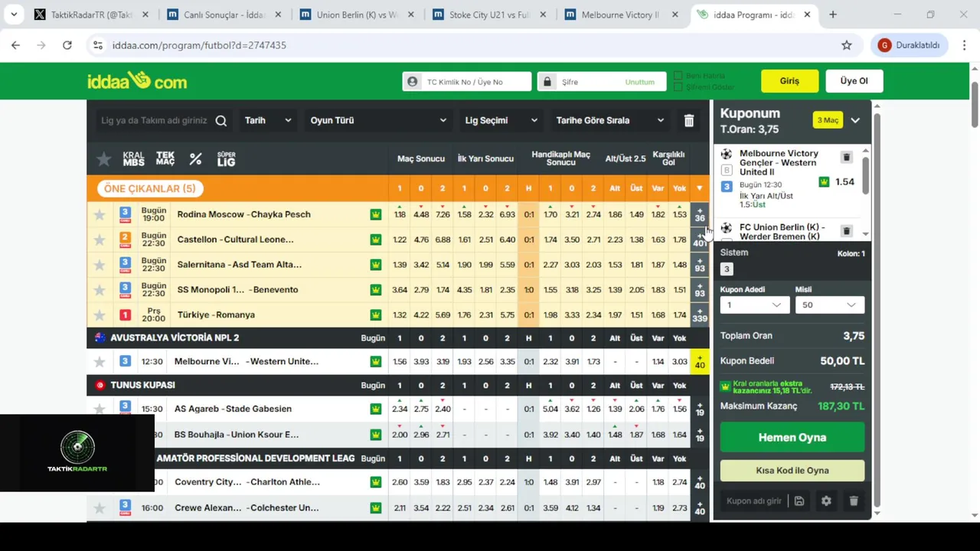View site information icon in address bar
Viewport: 980px width, 551px height.
coord(98,45)
